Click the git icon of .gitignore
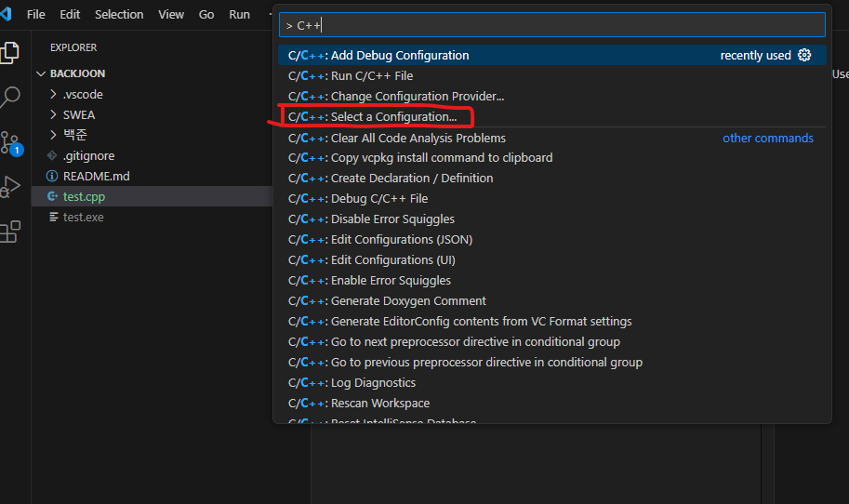849x504 pixels. pos(52,155)
